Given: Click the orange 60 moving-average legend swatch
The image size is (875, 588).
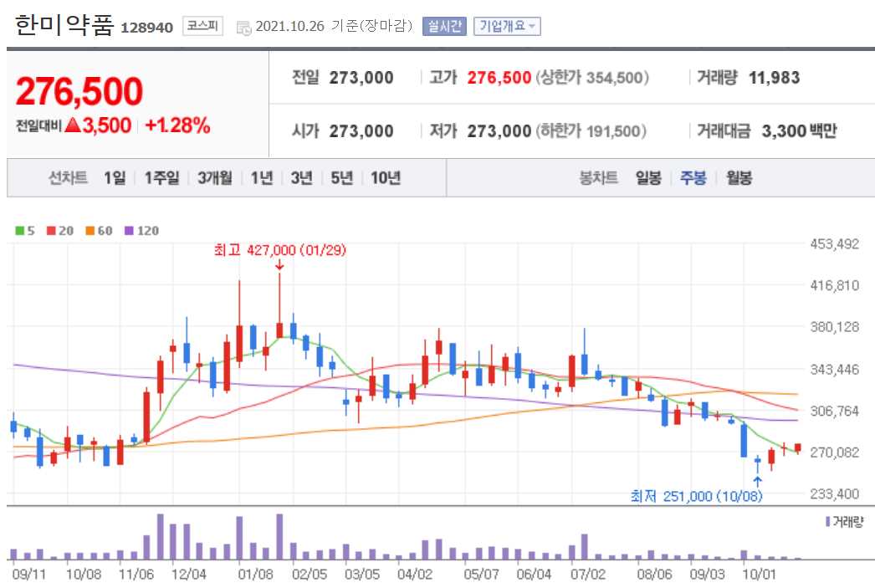Looking at the screenshot, I should (x=90, y=230).
